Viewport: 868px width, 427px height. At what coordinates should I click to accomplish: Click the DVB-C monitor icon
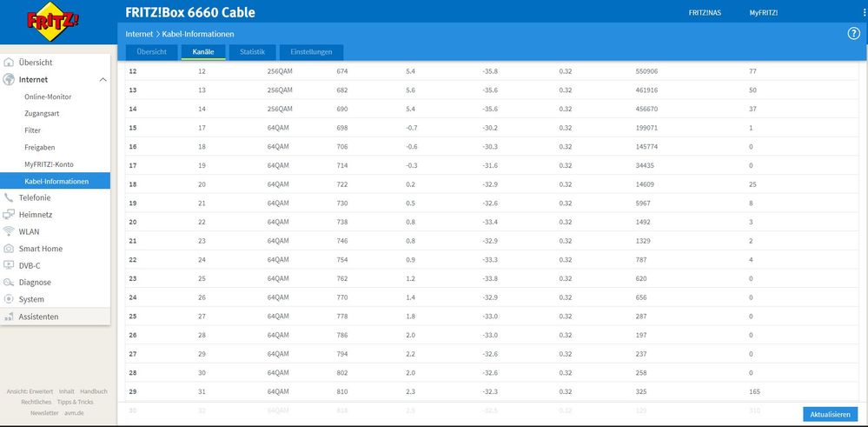coord(9,265)
